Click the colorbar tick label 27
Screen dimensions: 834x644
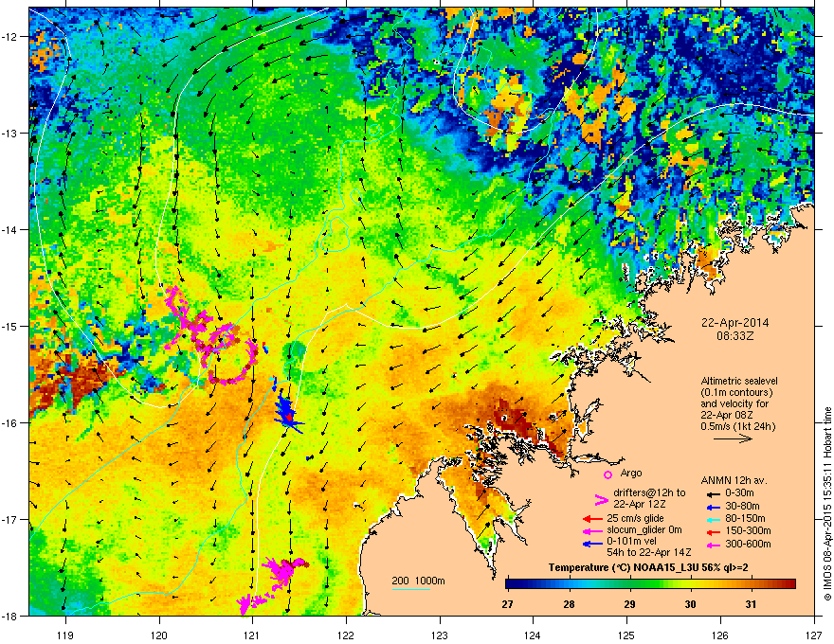pos(507,604)
